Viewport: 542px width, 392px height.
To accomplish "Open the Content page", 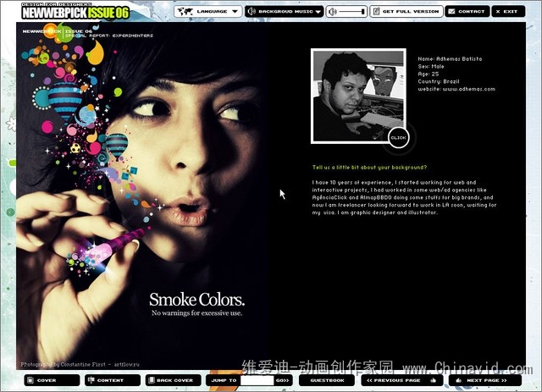I will 113,380.
